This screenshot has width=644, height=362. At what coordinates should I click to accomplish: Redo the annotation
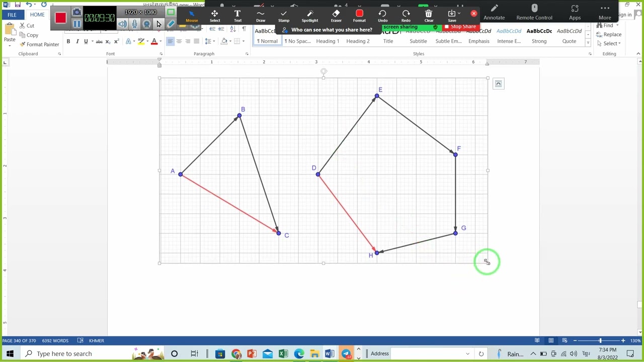(406, 16)
